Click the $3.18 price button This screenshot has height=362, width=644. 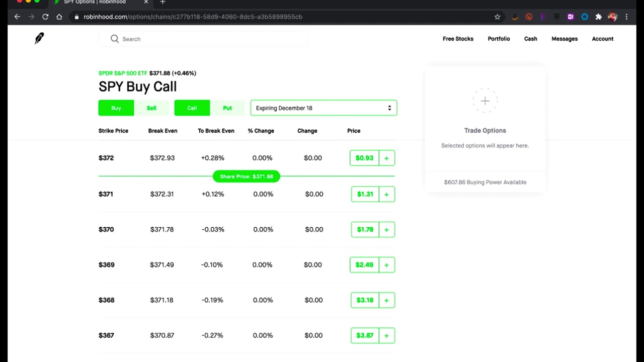point(365,300)
